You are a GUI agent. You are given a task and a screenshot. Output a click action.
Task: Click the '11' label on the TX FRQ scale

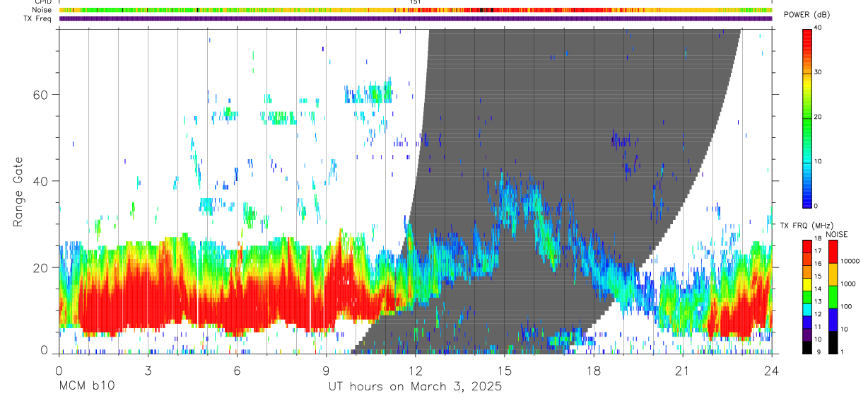pyautogui.click(x=819, y=327)
